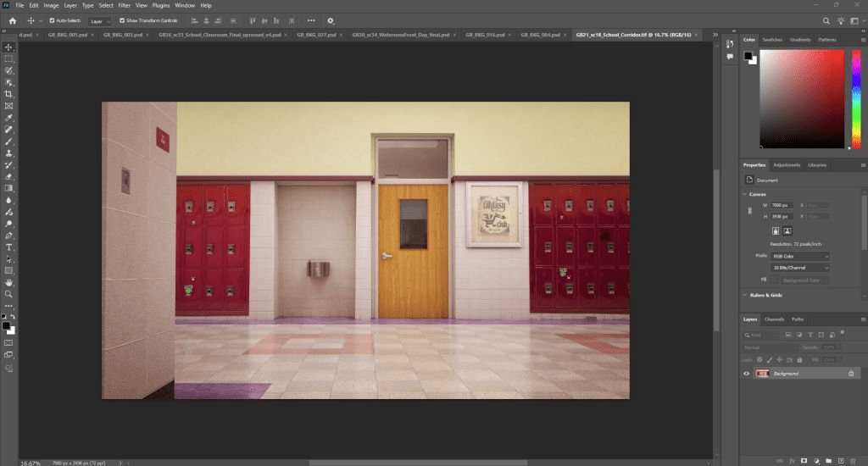The height and width of the screenshot is (466, 868).
Task: Select the Clone Stamp tool
Action: tap(8, 153)
